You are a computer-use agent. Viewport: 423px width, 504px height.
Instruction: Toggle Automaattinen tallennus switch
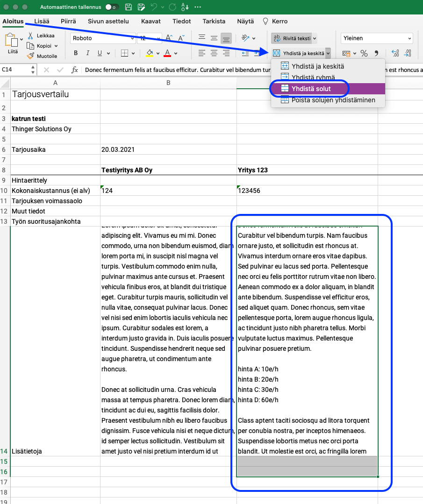tap(111, 7)
